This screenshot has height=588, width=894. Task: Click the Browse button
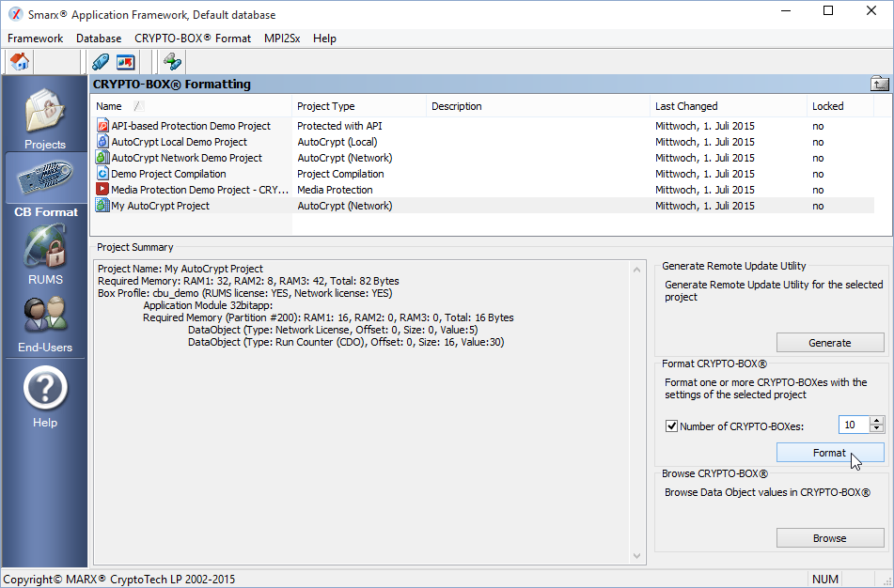(x=829, y=538)
